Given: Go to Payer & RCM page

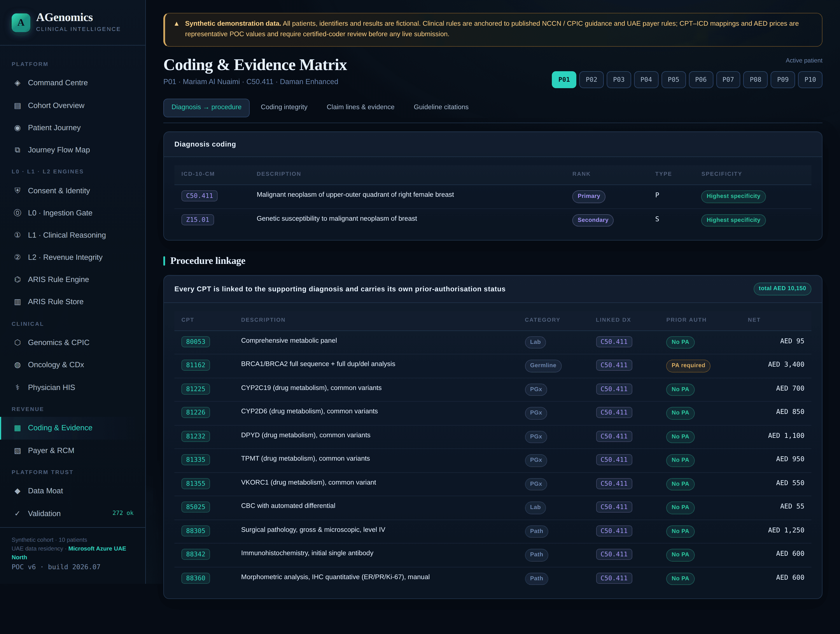Looking at the screenshot, I should (72, 450).
